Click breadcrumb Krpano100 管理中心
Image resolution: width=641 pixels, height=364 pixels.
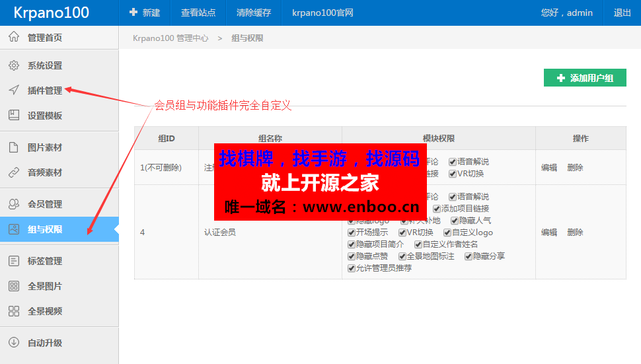[170, 38]
